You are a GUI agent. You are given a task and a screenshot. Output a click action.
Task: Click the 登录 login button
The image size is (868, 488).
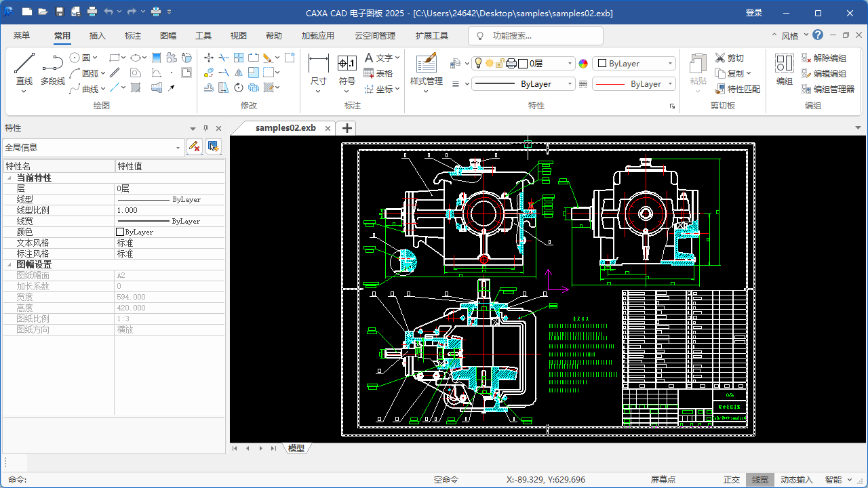coord(754,13)
